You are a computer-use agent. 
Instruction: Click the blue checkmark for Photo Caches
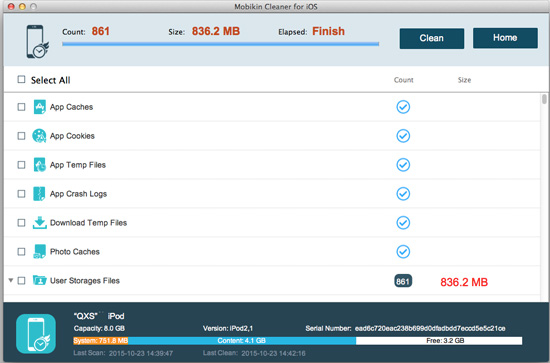tap(403, 251)
